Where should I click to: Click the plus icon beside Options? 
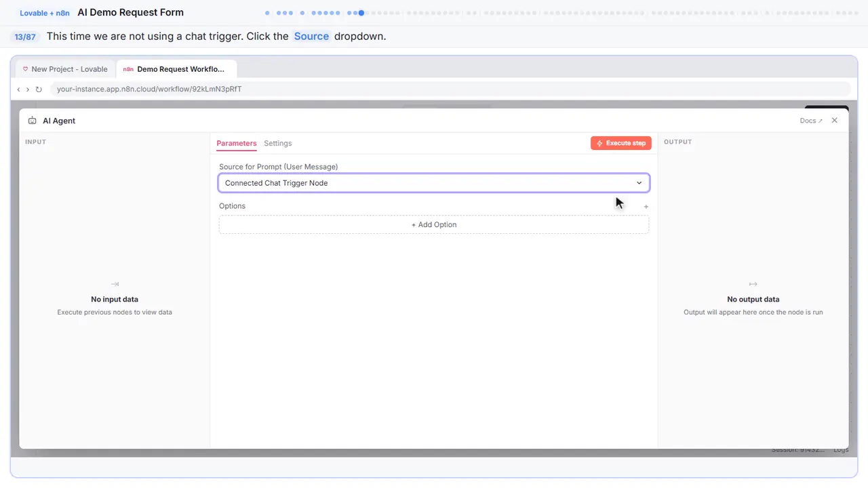[x=646, y=207]
